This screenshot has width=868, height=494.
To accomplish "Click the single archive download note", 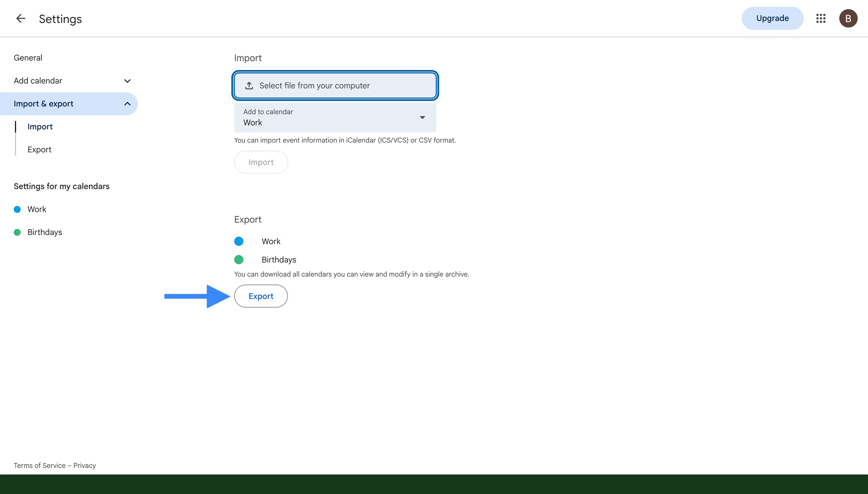I will 351,274.
